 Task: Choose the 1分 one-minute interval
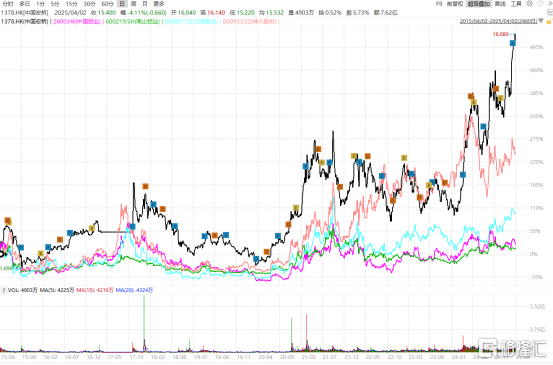click(41, 4)
